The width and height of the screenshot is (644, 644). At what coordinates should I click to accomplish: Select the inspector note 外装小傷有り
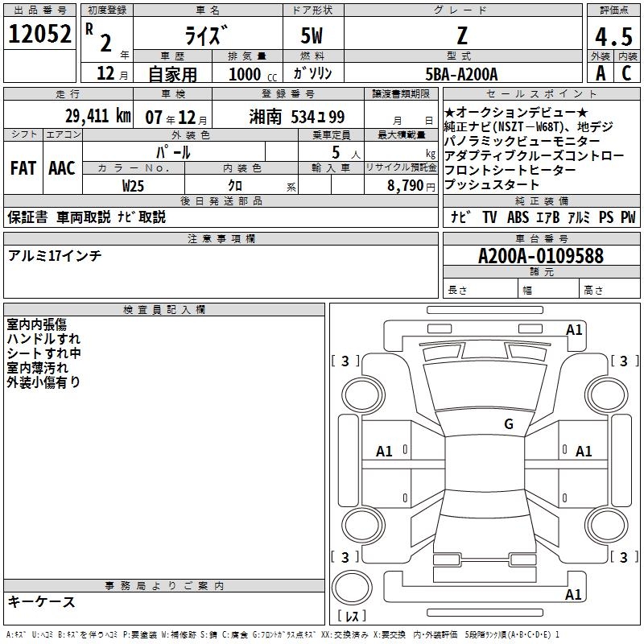[x=43, y=382]
